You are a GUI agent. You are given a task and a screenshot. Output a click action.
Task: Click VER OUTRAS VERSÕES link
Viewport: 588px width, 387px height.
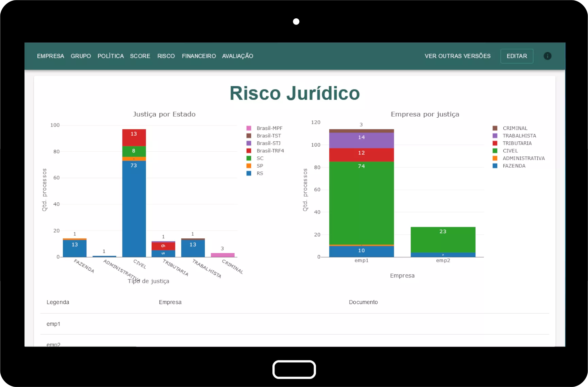pyautogui.click(x=457, y=56)
